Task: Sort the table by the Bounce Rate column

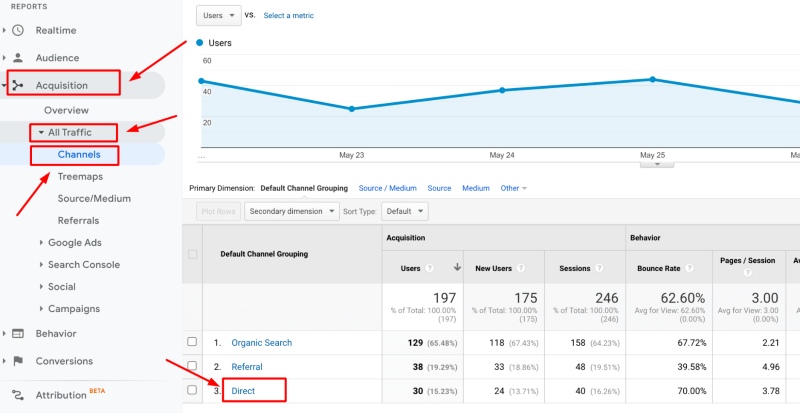Action: coord(659,268)
